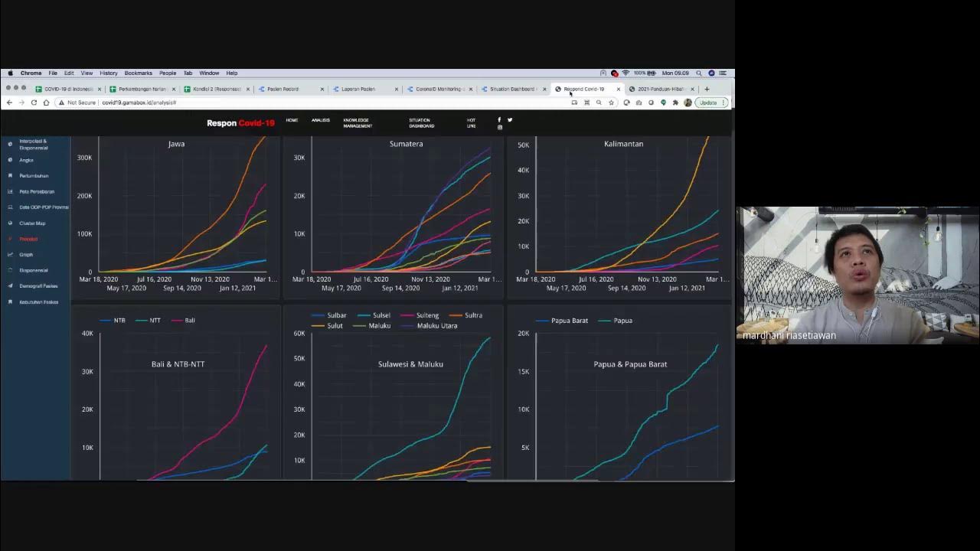Open the Chrome History menu
The width and height of the screenshot is (980, 551).
(x=108, y=73)
